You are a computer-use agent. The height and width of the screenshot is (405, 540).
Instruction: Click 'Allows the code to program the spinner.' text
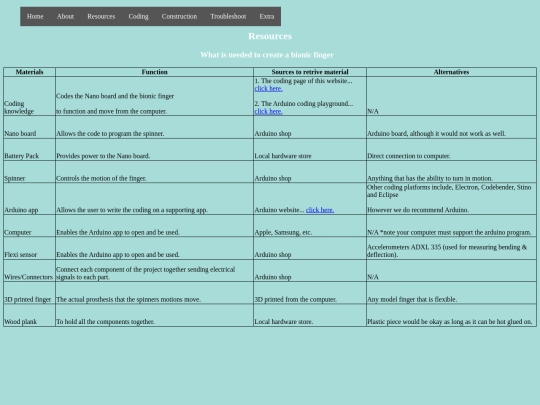click(x=110, y=134)
